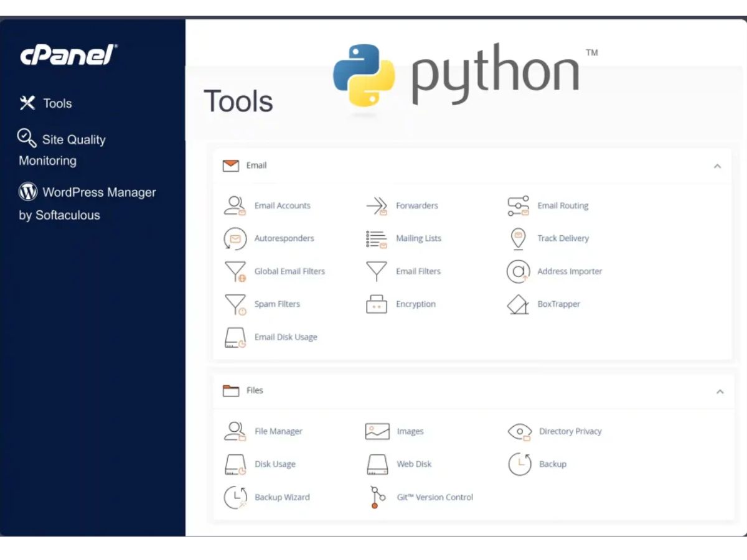Go to Email Routing link
The height and width of the screenshot is (560, 747).
tap(563, 206)
